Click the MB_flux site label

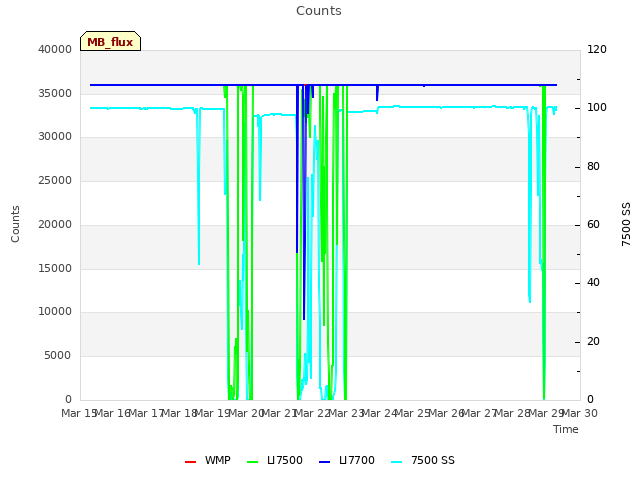pyautogui.click(x=110, y=42)
